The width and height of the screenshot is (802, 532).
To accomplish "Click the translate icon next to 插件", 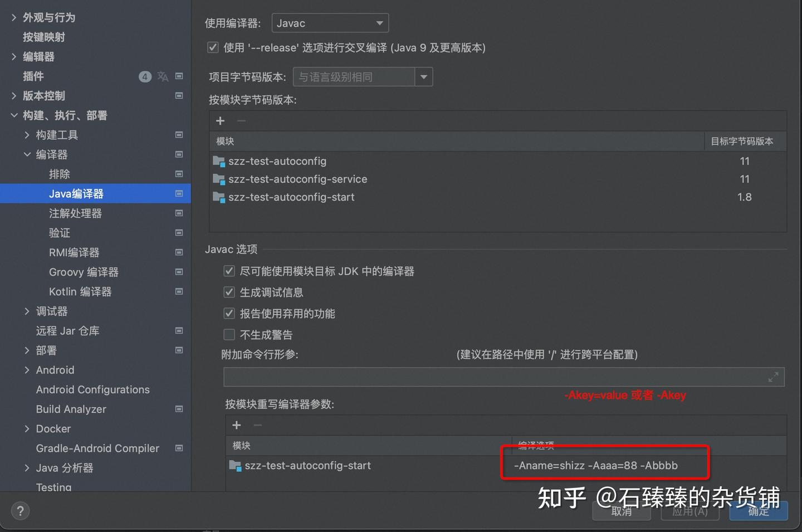I will point(163,76).
